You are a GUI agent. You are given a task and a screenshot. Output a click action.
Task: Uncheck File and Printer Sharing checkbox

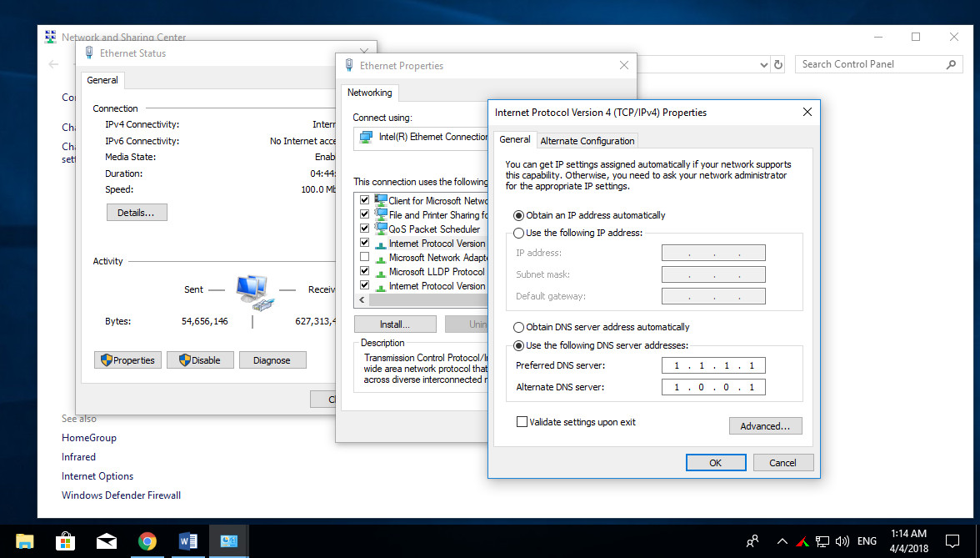[x=364, y=214]
